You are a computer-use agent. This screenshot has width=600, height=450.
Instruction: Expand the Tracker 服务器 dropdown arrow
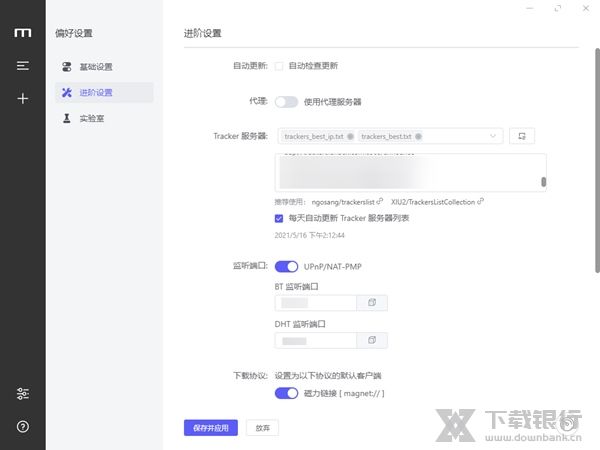point(493,136)
